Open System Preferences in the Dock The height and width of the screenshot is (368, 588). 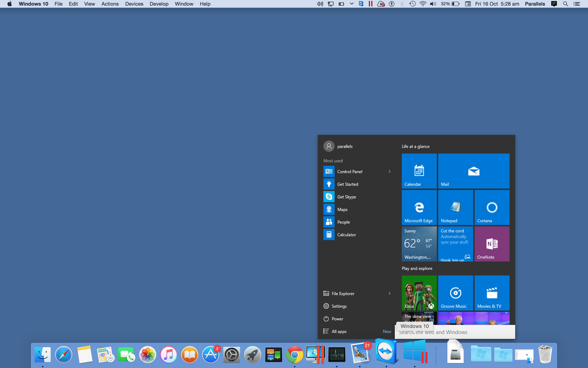coord(232,354)
